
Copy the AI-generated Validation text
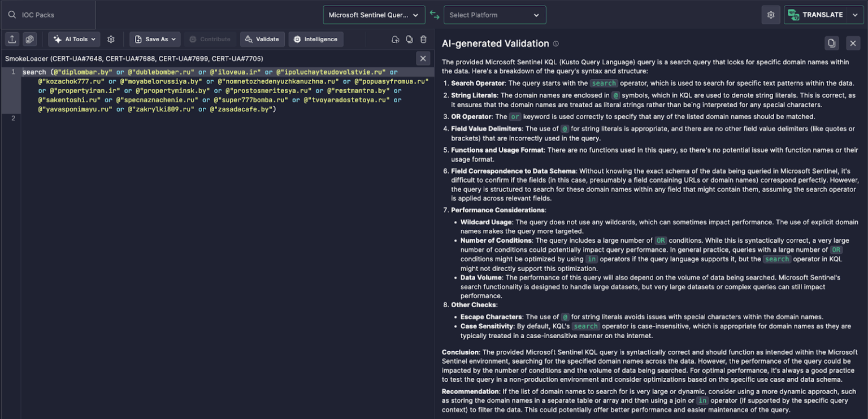tap(831, 43)
